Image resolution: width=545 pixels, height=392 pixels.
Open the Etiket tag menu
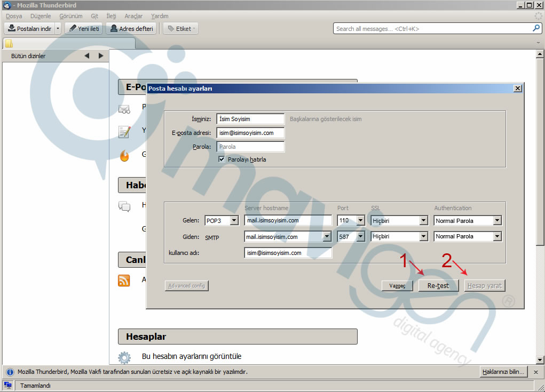tap(181, 28)
